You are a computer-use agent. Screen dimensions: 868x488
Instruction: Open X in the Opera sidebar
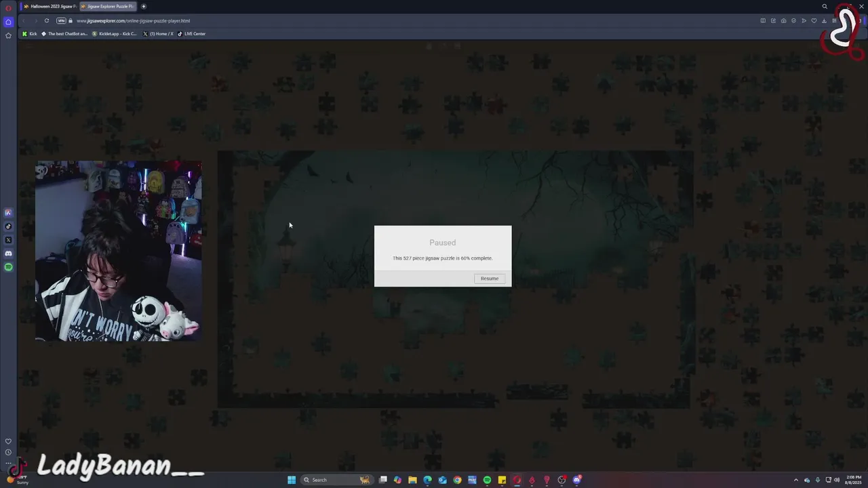[8, 240]
